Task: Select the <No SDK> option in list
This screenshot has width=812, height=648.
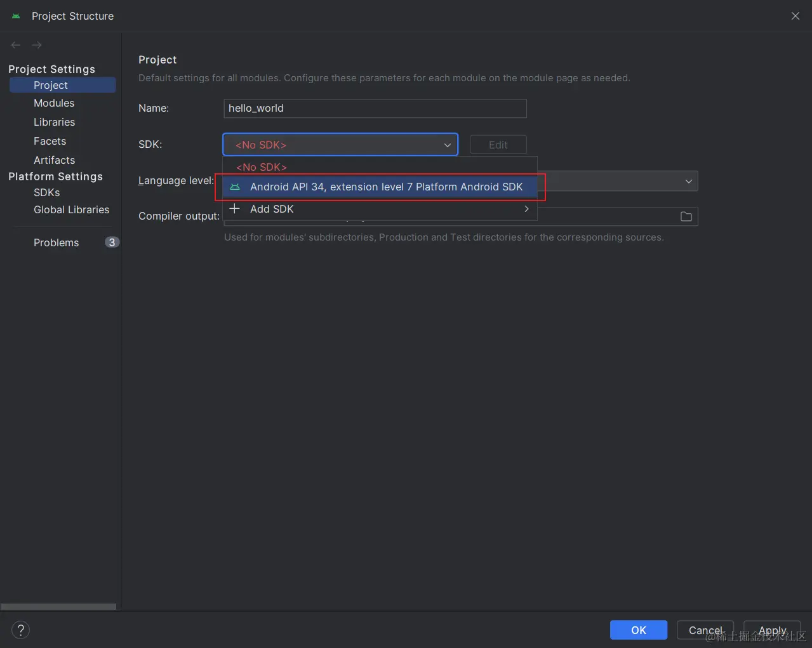Action: click(262, 167)
